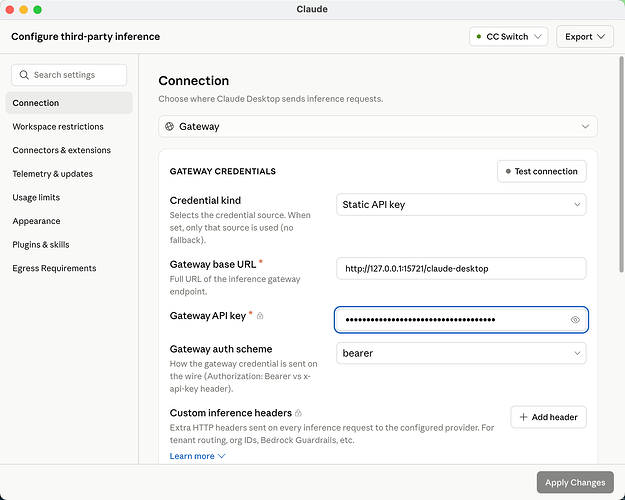Click the 'GATEWAY CREDENTIALS' heading

(x=222, y=171)
